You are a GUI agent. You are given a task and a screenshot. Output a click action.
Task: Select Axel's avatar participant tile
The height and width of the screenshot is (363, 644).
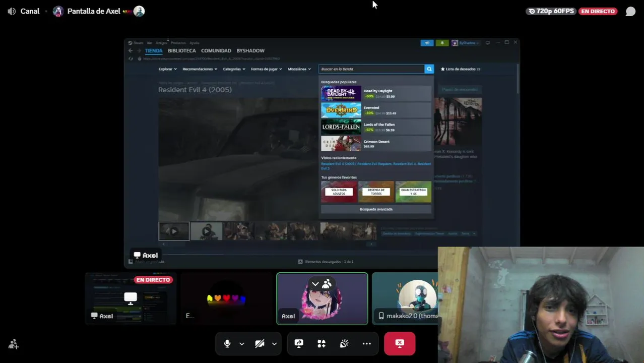(x=322, y=298)
